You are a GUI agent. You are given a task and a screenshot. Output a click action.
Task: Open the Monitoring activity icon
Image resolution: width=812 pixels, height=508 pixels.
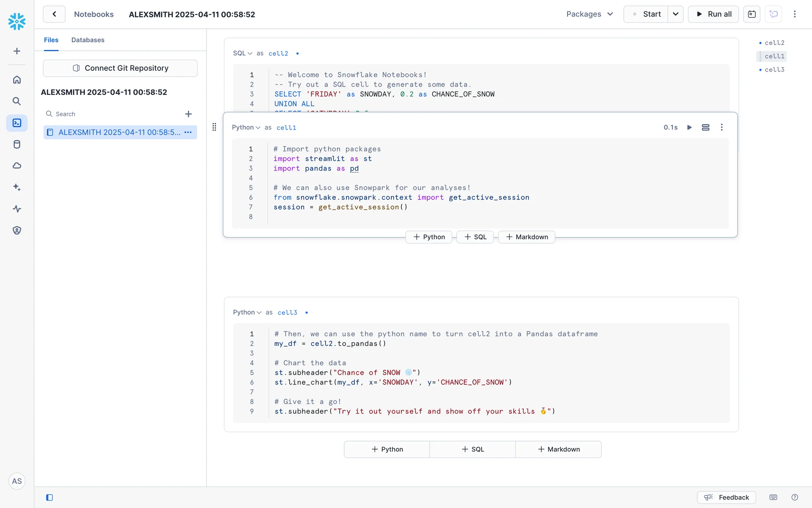click(17, 209)
